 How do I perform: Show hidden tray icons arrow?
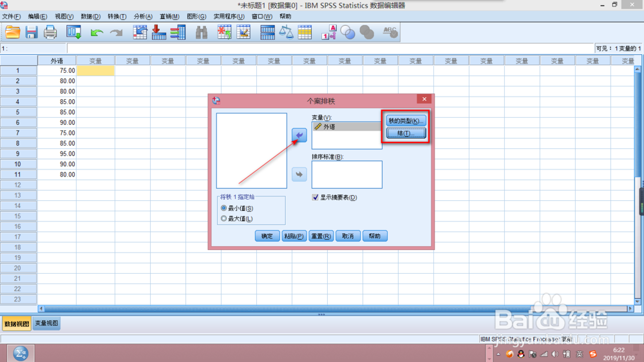point(498,354)
